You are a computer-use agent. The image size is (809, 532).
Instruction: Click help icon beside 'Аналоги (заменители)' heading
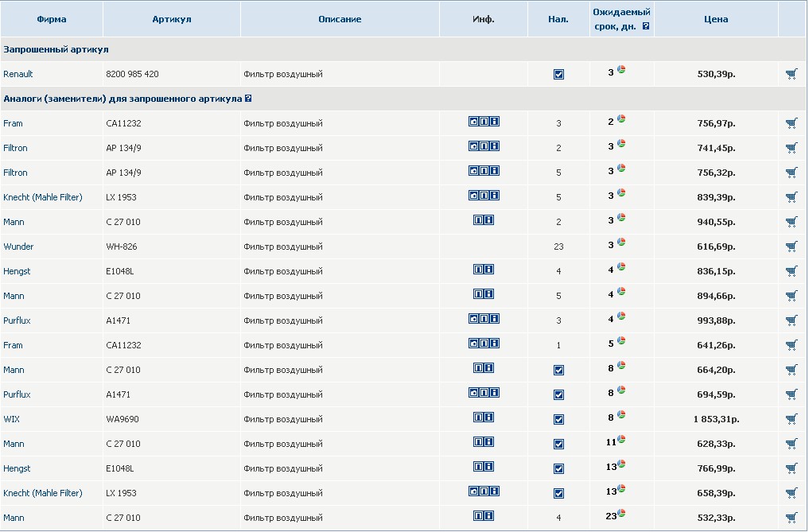[249, 99]
